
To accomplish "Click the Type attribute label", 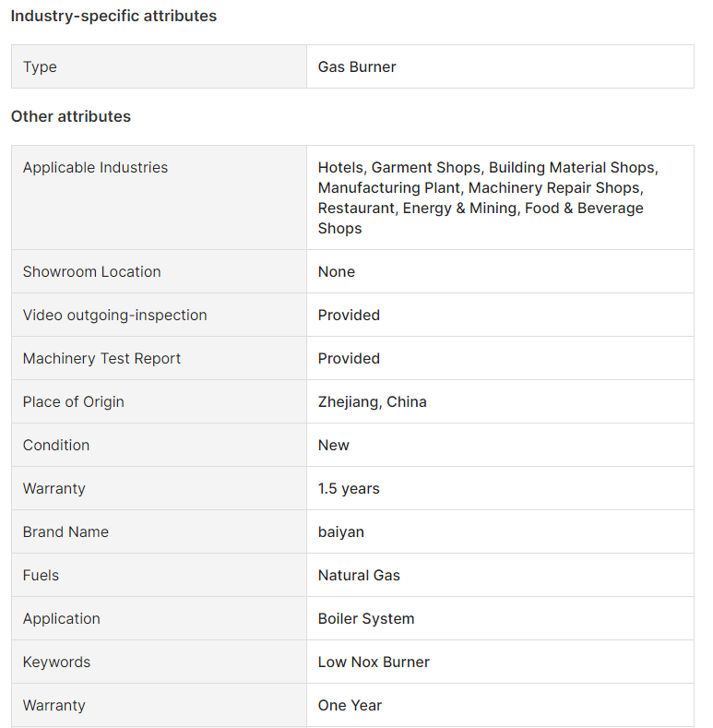I will point(40,66).
